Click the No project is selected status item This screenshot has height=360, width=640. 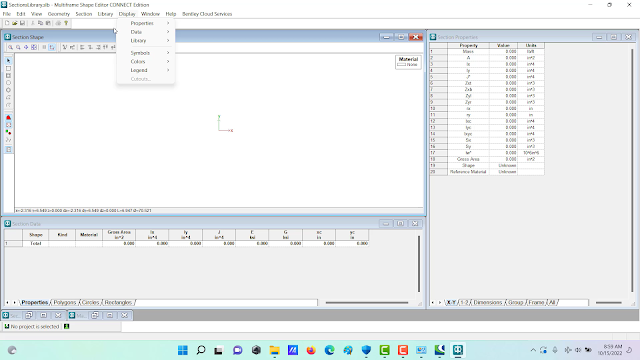pyautogui.click(x=35, y=327)
